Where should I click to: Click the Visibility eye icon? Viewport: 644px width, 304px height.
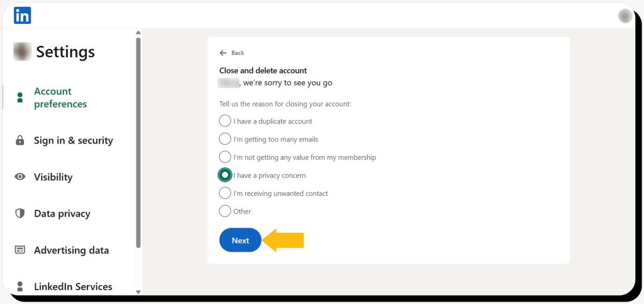(x=20, y=177)
